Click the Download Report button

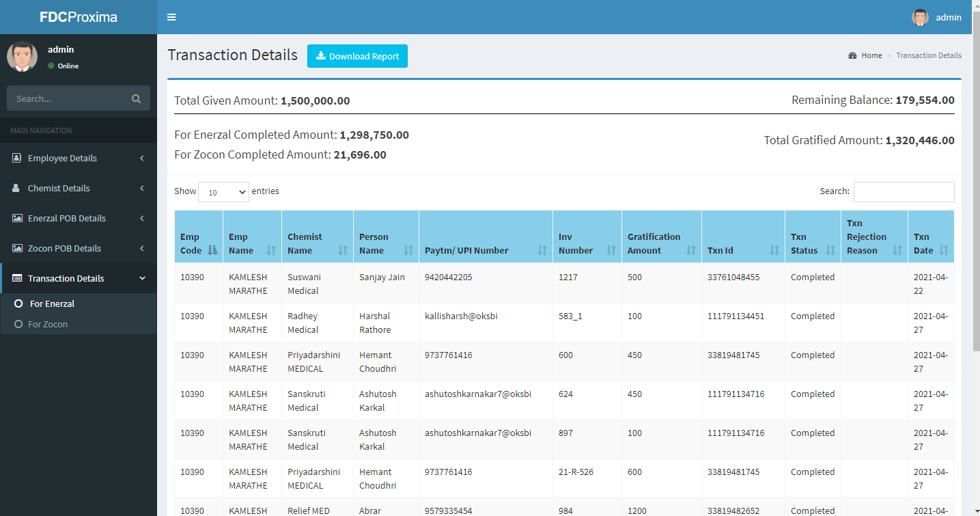click(x=357, y=56)
